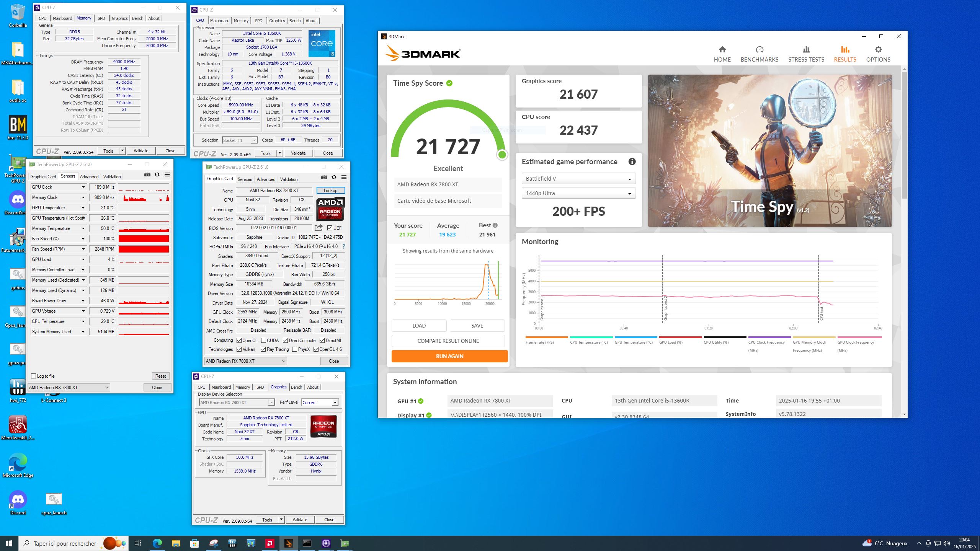Screen dimensions: 980x551
Task: Click Windows Start button
Action: [9, 543]
